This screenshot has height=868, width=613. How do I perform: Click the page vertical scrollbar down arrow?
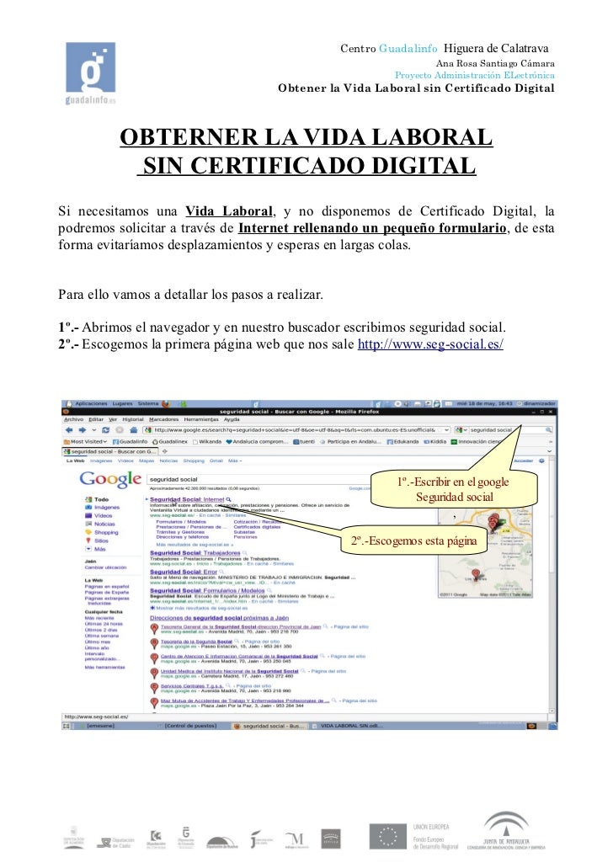(x=552, y=710)
